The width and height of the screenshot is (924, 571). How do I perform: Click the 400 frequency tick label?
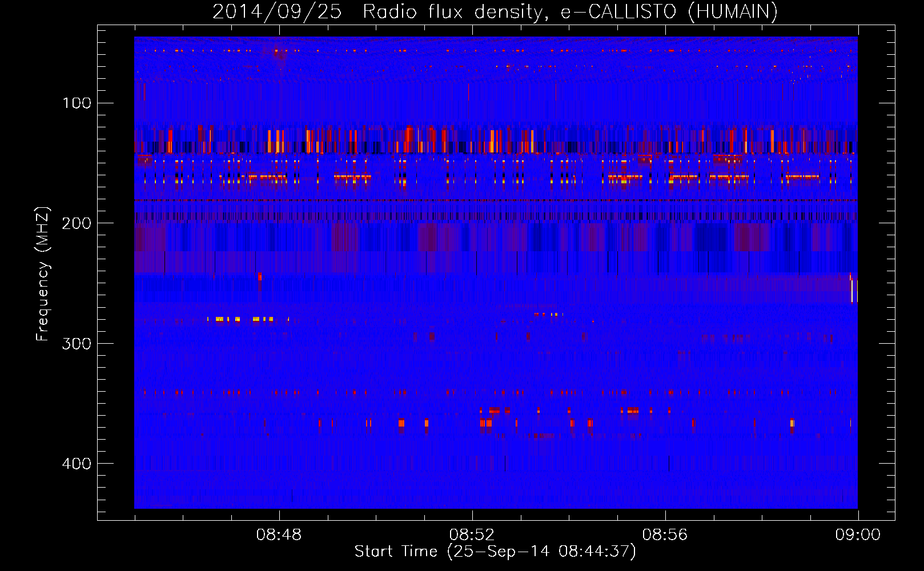77,464
